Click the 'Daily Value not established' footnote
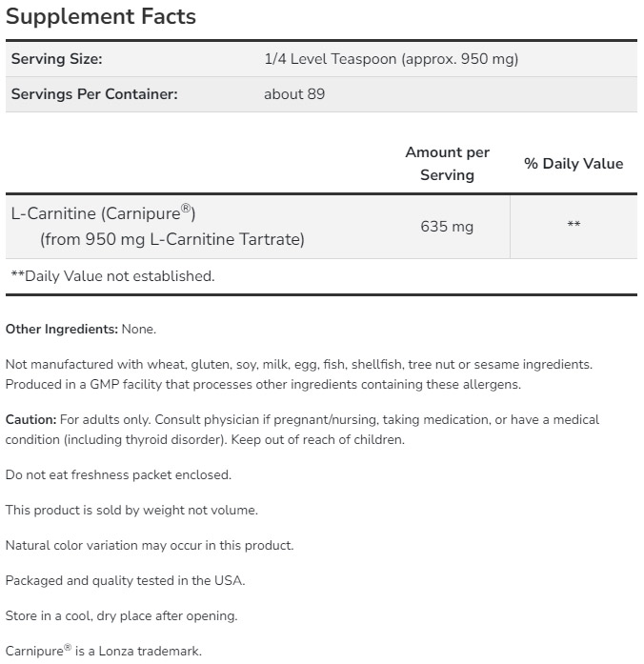The height and width of the screenshot is (664, 644). [112, 276]
